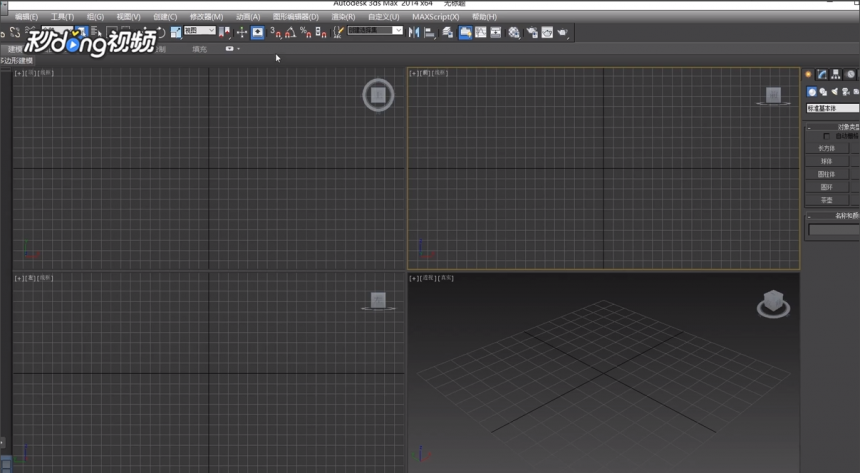Image resolution: width=860 pixels, height=473 pixels.
Task: Click the 茶壶 teapot button
Action: pyautogui.click(x=827, y=200)
